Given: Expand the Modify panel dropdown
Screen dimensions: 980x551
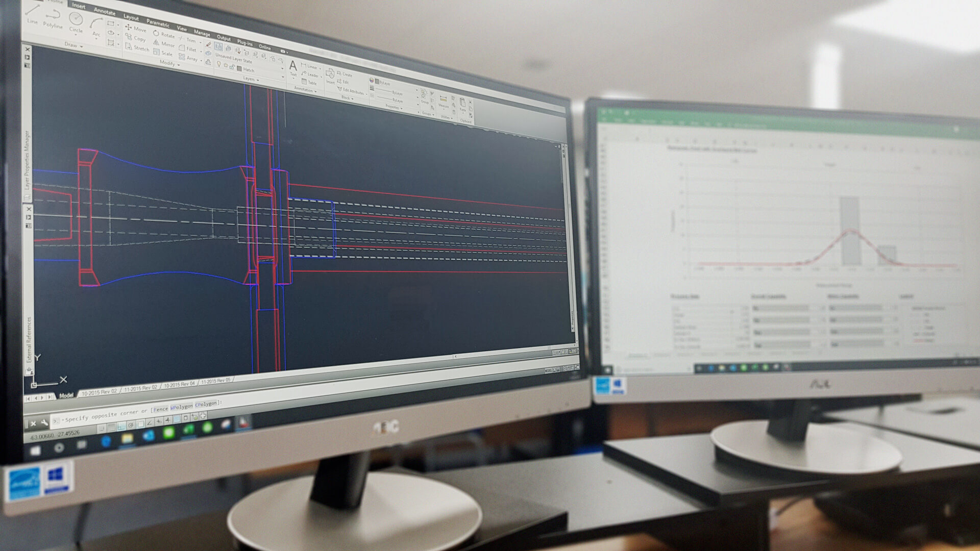Looking at the screenshot, I should point(169,63).
